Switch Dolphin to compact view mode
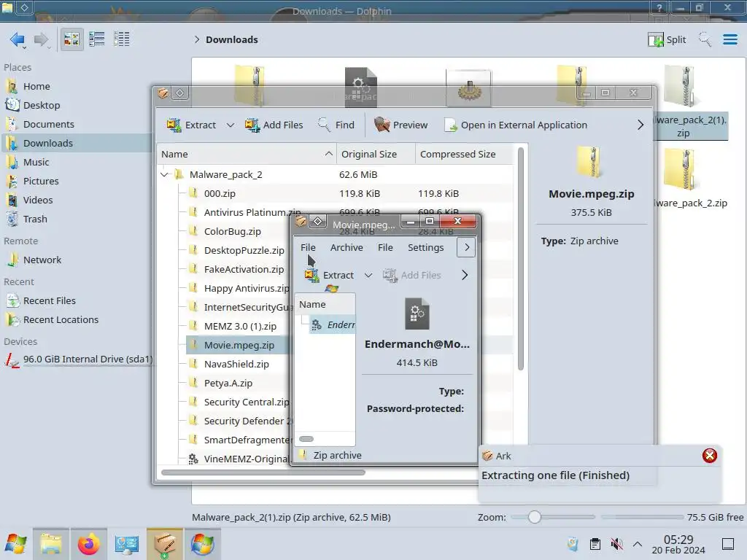747x560 pixels. point(97,39)
